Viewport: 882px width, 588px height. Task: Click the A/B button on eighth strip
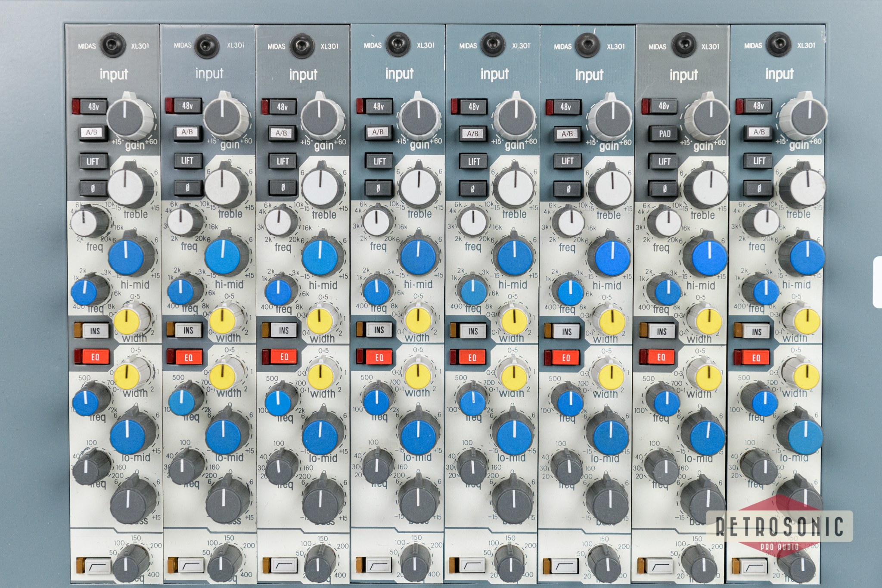[x=759, y=132]
